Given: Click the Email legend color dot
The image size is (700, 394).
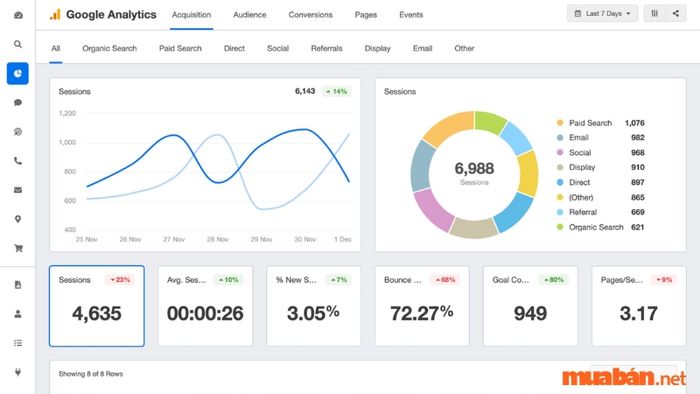Looking at the screenshot, I should pyautogui.click(x=560, y=137).
